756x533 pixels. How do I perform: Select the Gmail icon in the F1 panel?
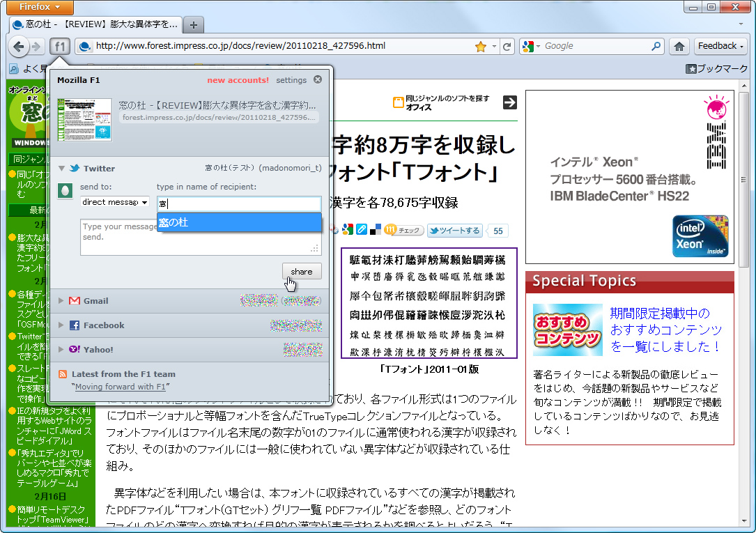tap(75, 300)
